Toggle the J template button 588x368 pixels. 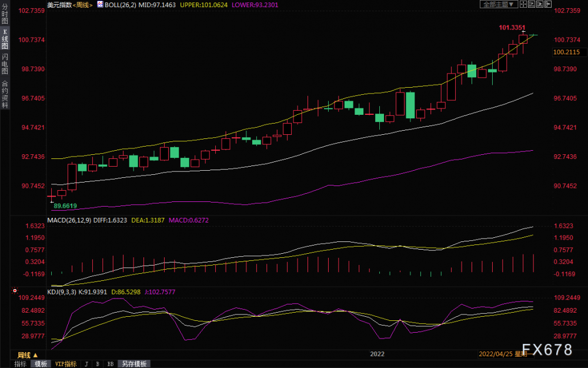coord(86,364)
